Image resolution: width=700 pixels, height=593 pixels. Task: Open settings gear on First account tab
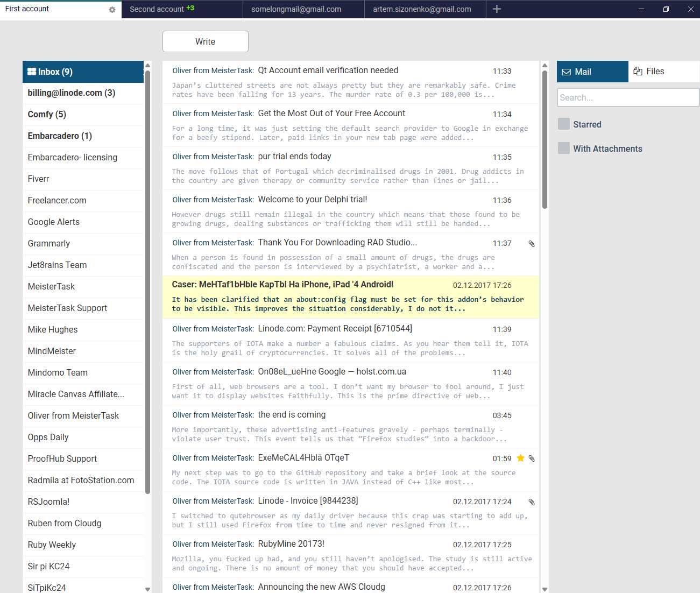tap(112, 10)
